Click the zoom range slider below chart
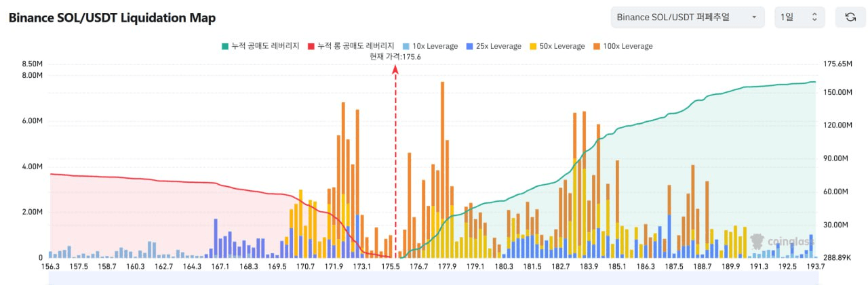 coord(433,279)
